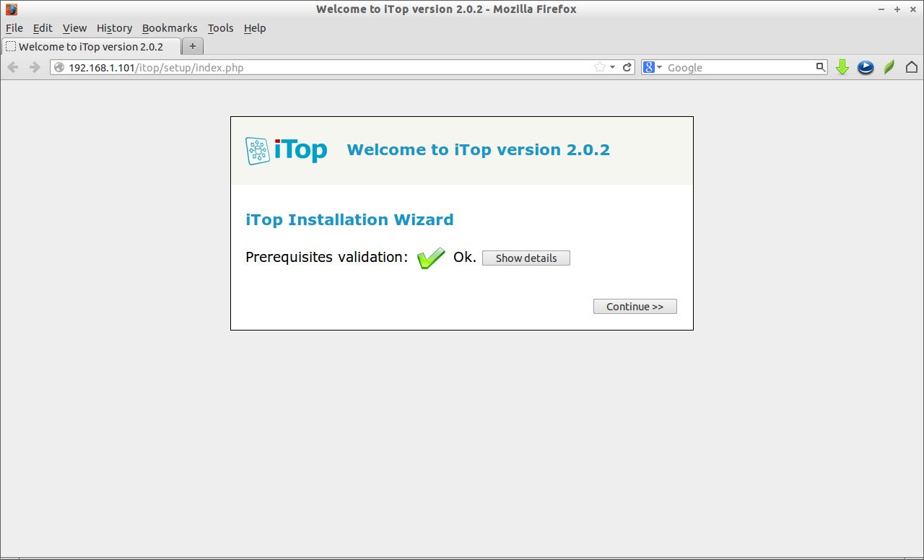
Task: Click the Firefox icon in title bar
Action: tap(12, 9)
